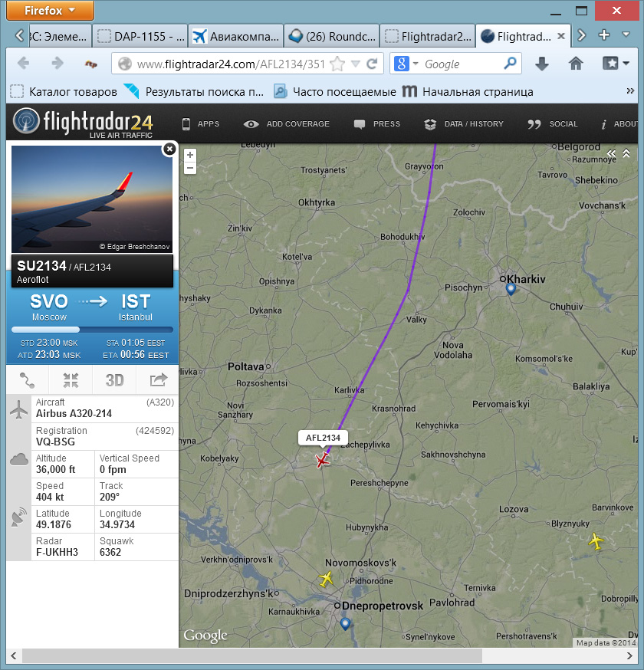The image size is (644, 670).
Task: Bookmark this page with the star
Action: 337,64
